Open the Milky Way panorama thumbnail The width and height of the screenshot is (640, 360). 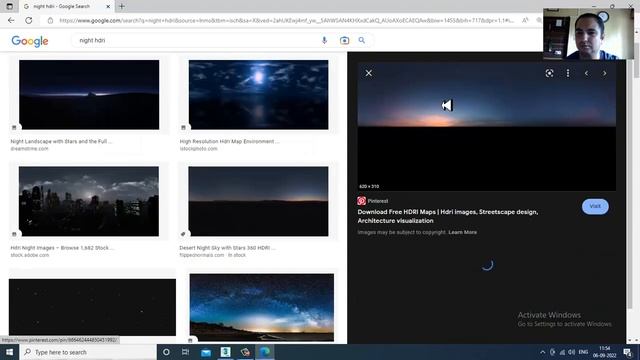click(262, 307)
